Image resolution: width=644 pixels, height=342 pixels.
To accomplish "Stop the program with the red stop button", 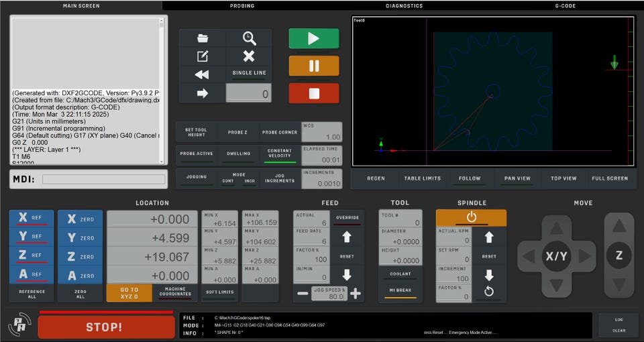I will coord(314,93).
